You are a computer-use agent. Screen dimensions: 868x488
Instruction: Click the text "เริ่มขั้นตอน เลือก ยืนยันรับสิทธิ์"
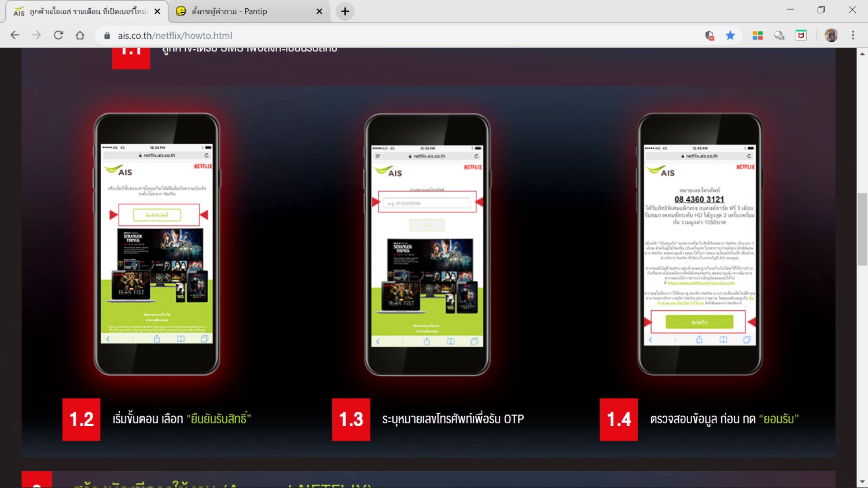tap(182, 418)
